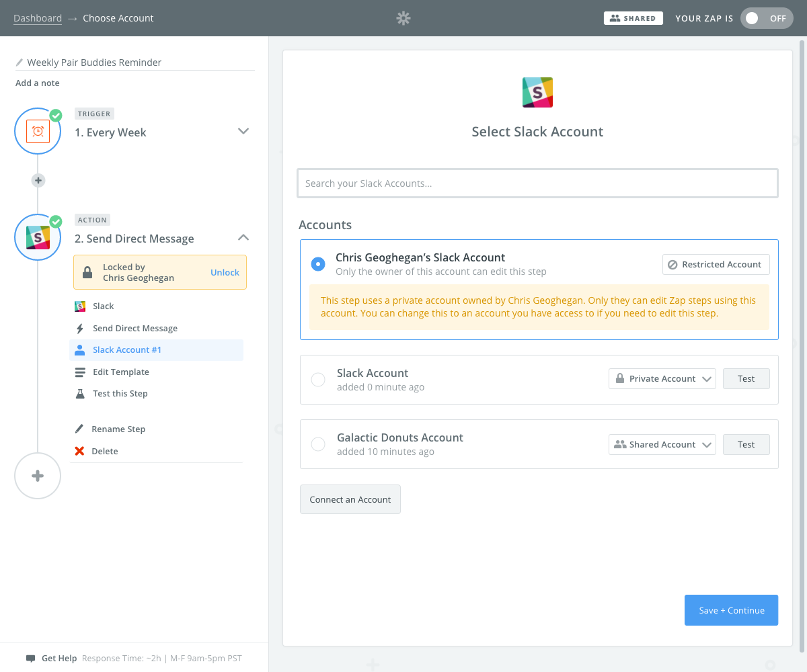Click Connect an Account button

(350, 499)
